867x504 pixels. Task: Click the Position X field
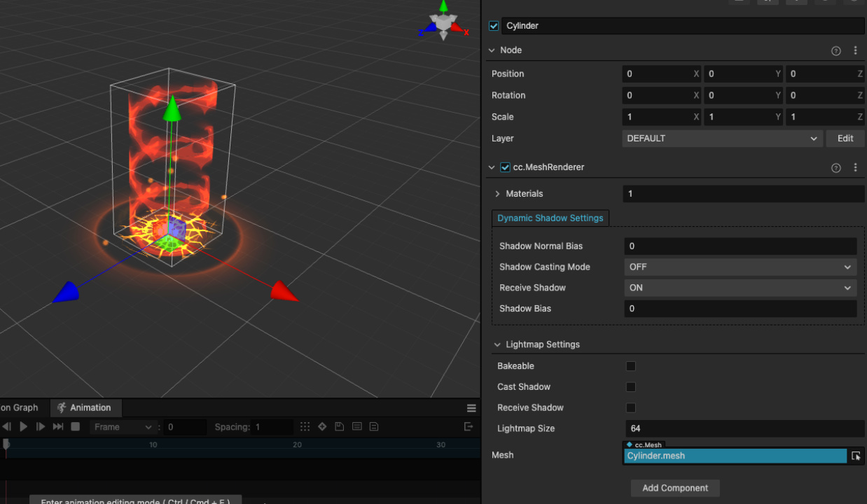click(x=662, y=74)
